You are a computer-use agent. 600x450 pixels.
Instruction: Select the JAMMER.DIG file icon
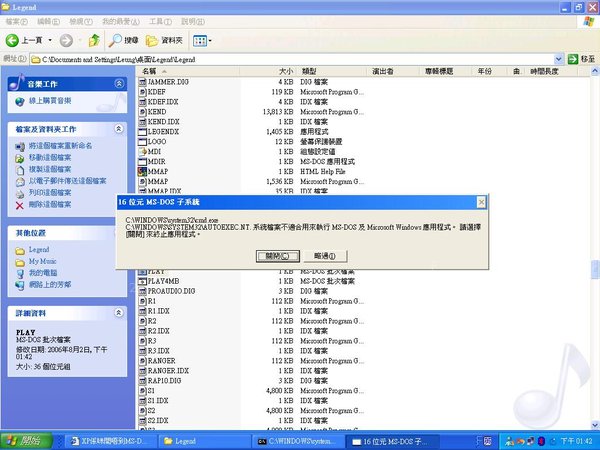[x=142, y=82]
